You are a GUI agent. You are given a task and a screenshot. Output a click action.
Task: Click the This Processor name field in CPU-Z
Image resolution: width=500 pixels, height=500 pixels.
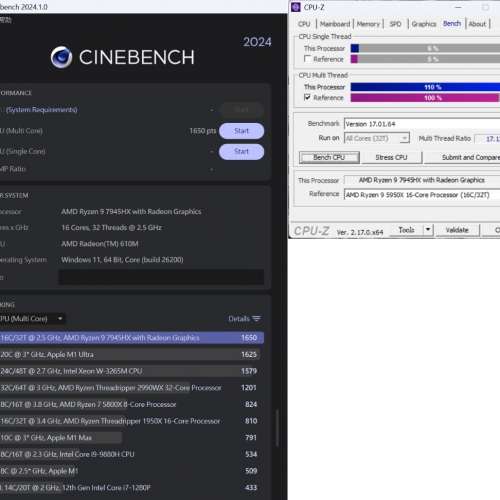(x=422, y=180)
